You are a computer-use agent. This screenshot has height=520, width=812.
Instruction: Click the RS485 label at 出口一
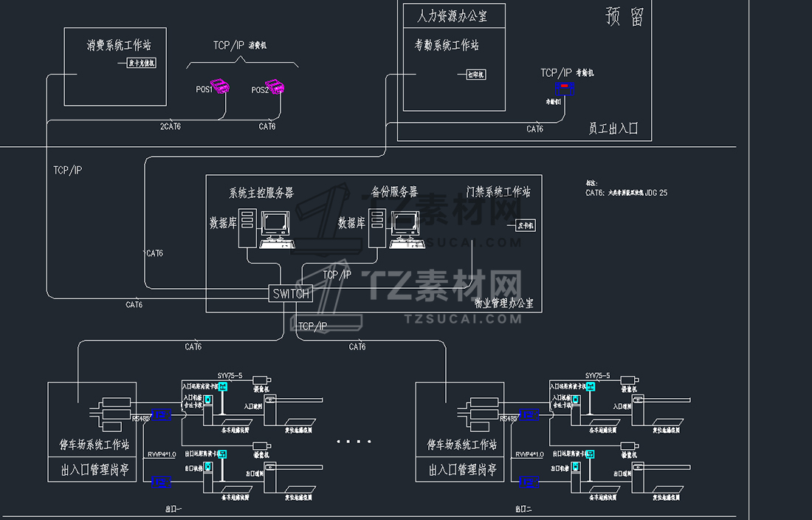point(140,418)
